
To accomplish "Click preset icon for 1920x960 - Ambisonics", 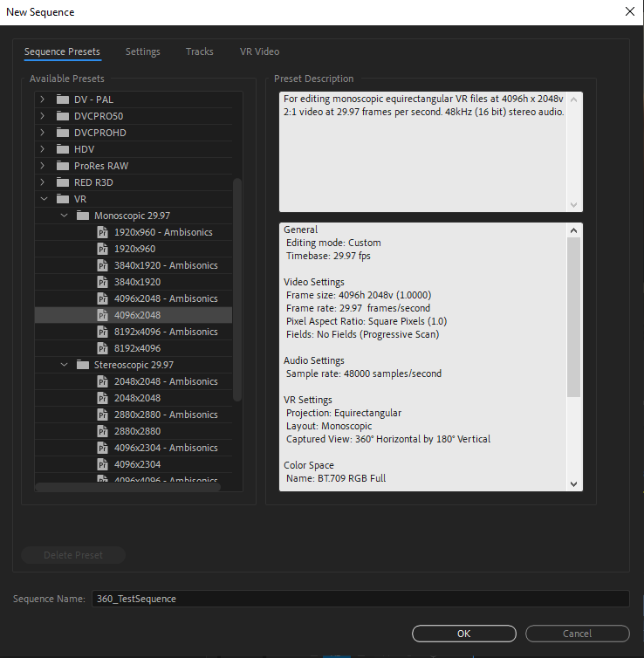I will point(103,232).
